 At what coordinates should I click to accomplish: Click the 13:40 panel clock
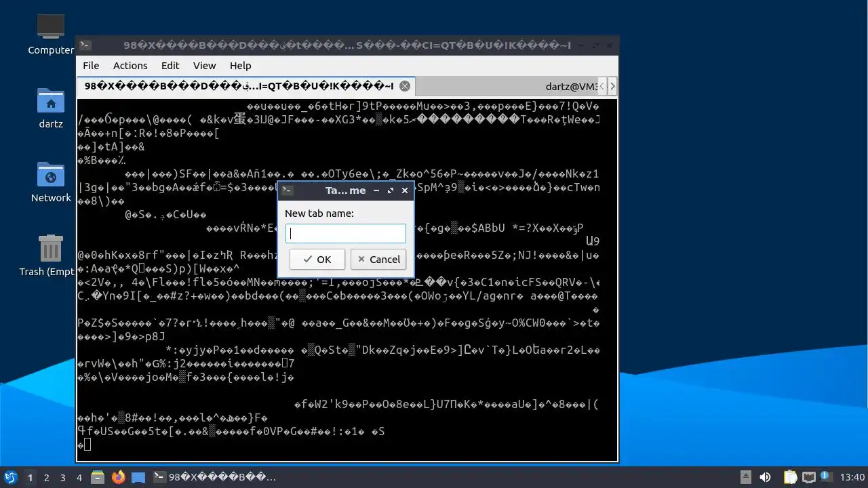pos(852,477)
